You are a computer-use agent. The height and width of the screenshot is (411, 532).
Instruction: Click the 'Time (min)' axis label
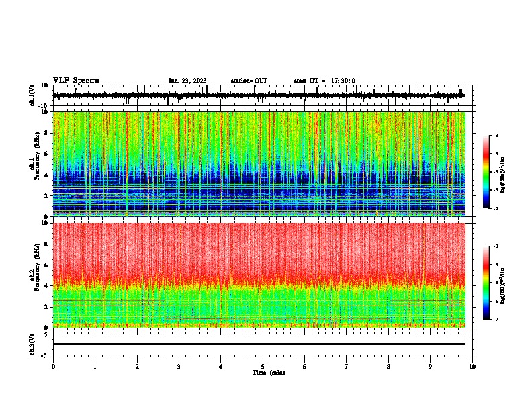click(269, 373)
